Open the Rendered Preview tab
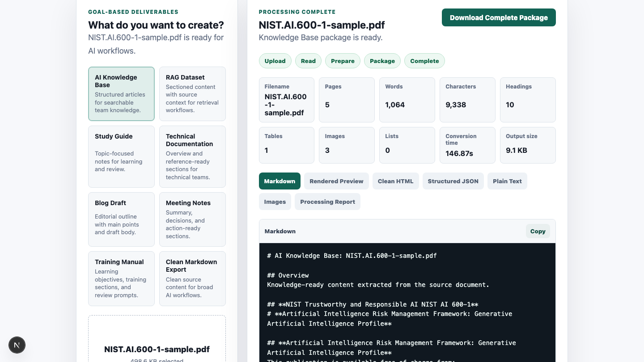 [336, 181]
